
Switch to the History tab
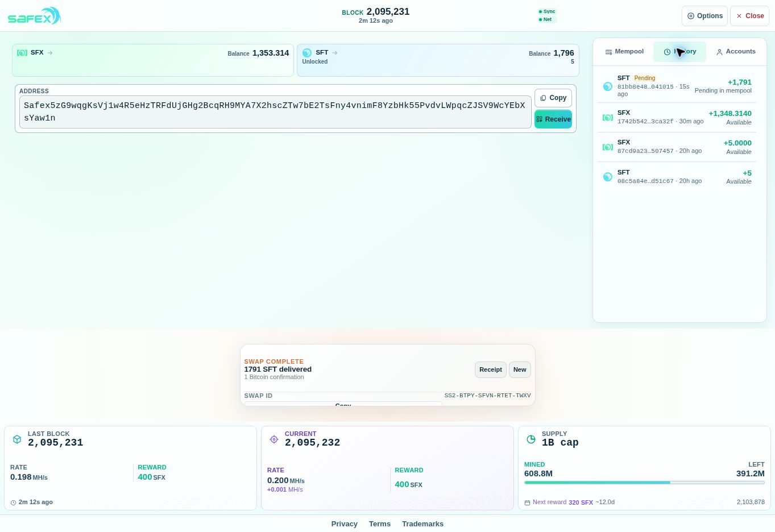pyautogui.click(x=679, y=52)
